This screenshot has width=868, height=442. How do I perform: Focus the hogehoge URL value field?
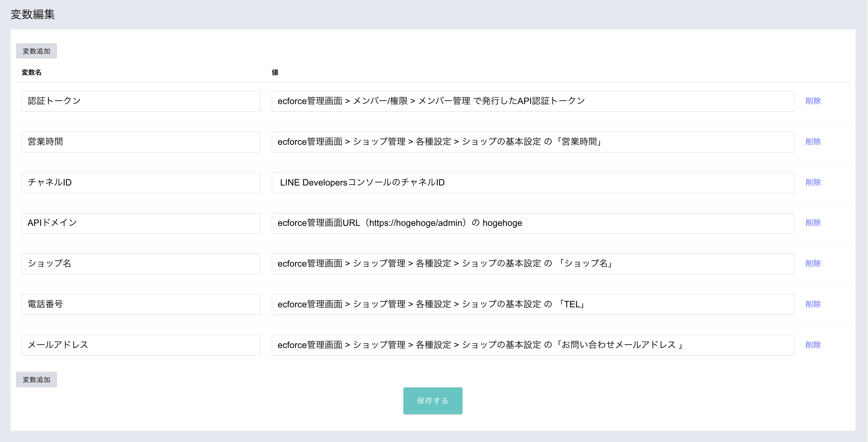coord(533,223)
